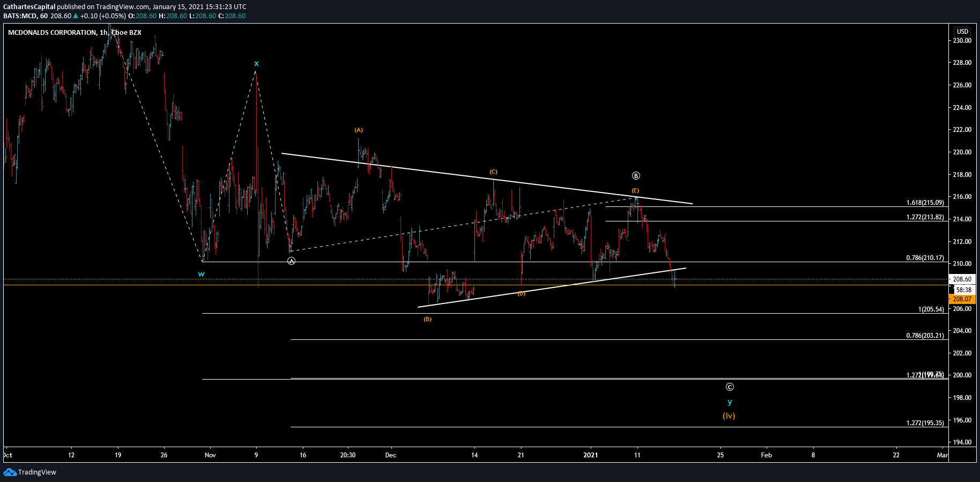The image size is (980, 482).
Task: Select the orange (B) wave label
Action: pos(427,320)
